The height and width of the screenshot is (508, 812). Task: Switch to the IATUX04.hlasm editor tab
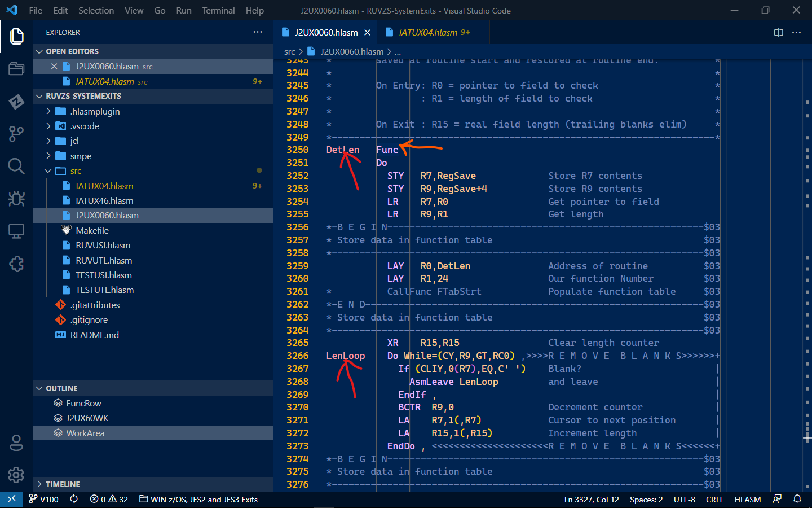(433, 33)
